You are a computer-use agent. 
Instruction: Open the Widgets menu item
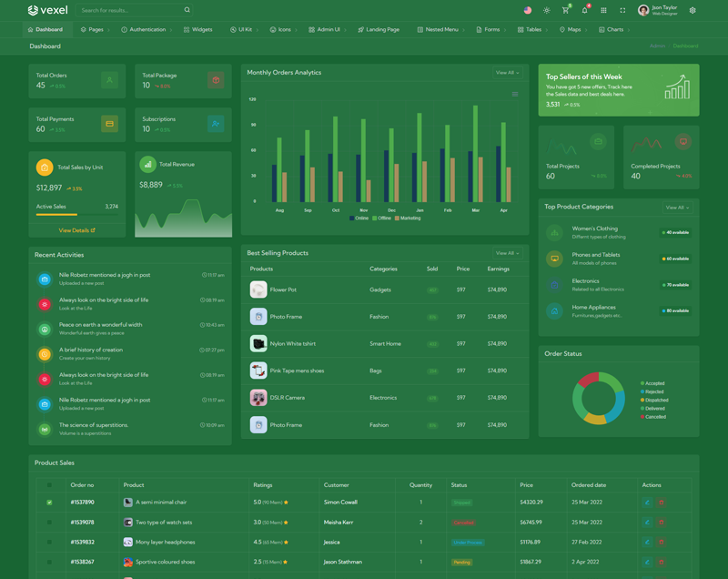tap(198, 29)
